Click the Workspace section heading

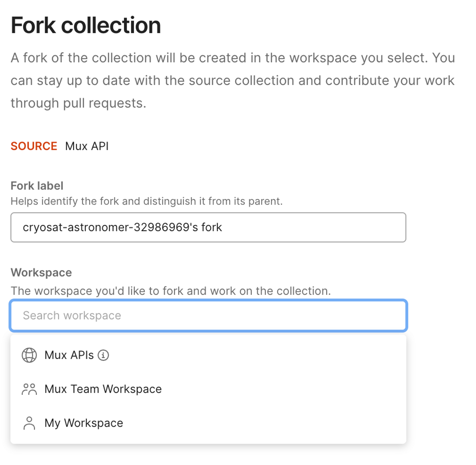(x=41, y=273)
